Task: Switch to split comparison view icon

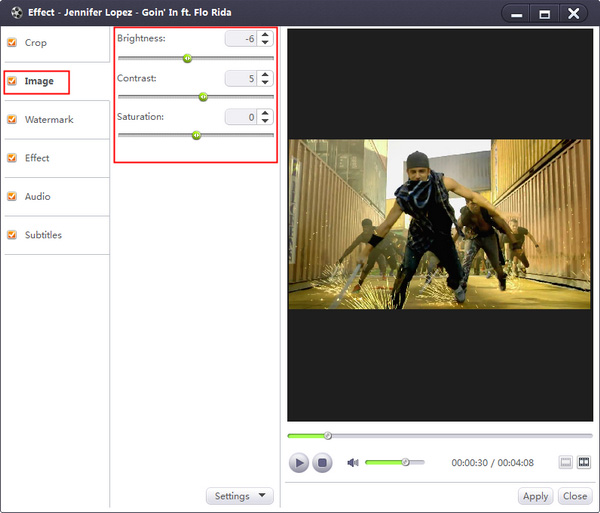Action: [x=583, y=463]
